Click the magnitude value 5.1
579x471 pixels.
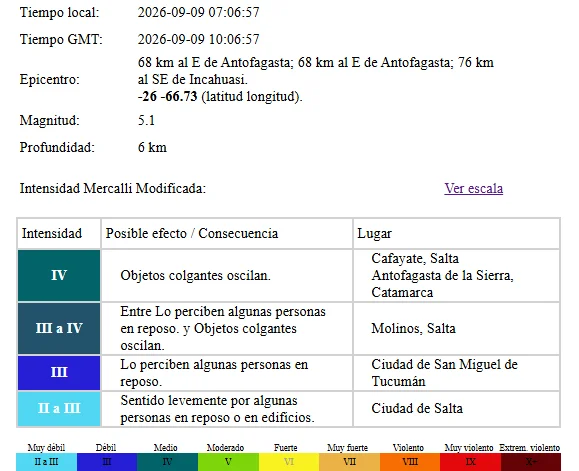pos(146,120)
